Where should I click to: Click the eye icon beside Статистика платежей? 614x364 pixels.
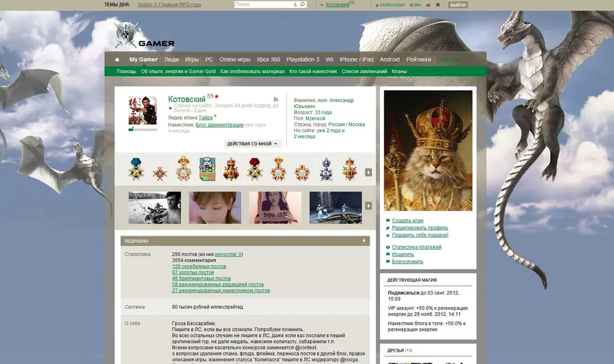388,247
